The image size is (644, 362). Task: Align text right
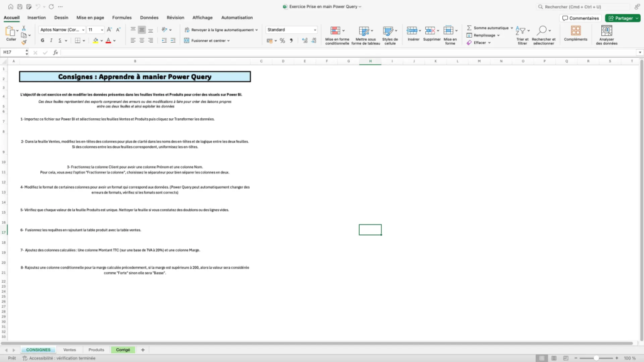tap(151, 41)
